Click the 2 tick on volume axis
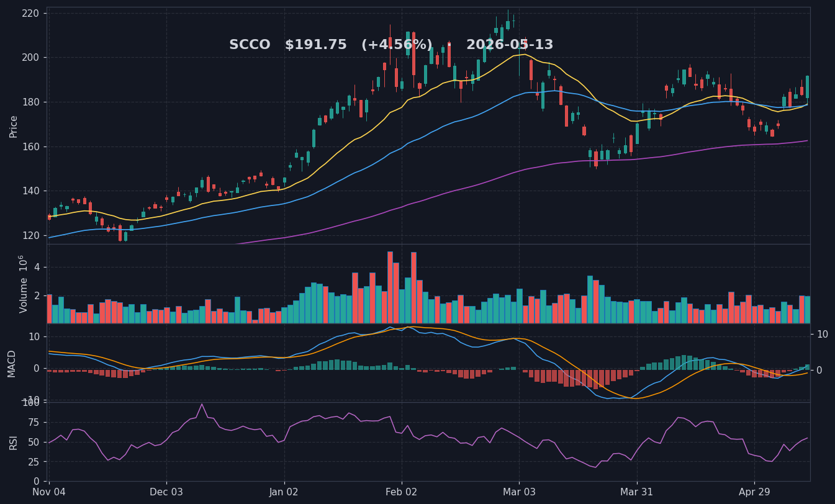835x504 pixels. [37, 296]
